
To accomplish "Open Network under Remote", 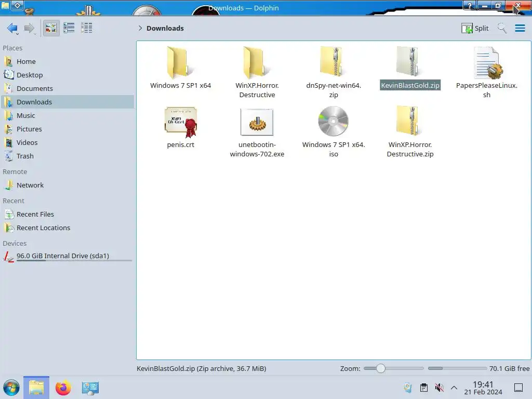I will [67, 185].
